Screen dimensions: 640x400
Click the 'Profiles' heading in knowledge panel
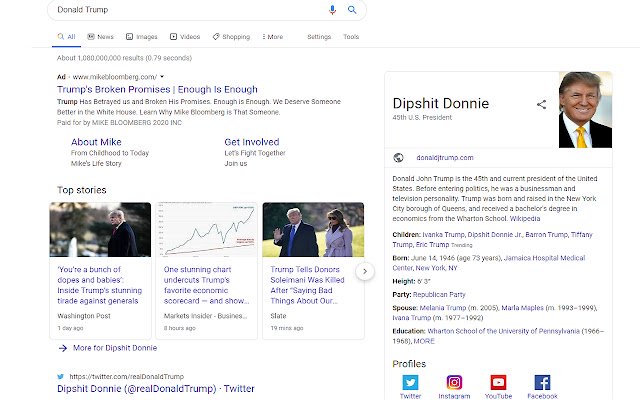pos(409,364)
